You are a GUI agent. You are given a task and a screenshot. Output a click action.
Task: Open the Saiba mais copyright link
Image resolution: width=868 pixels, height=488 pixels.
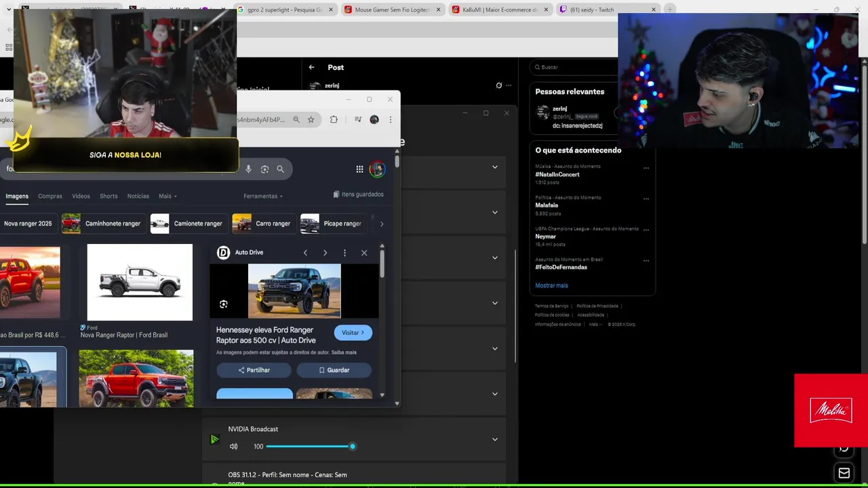[344, 352]
